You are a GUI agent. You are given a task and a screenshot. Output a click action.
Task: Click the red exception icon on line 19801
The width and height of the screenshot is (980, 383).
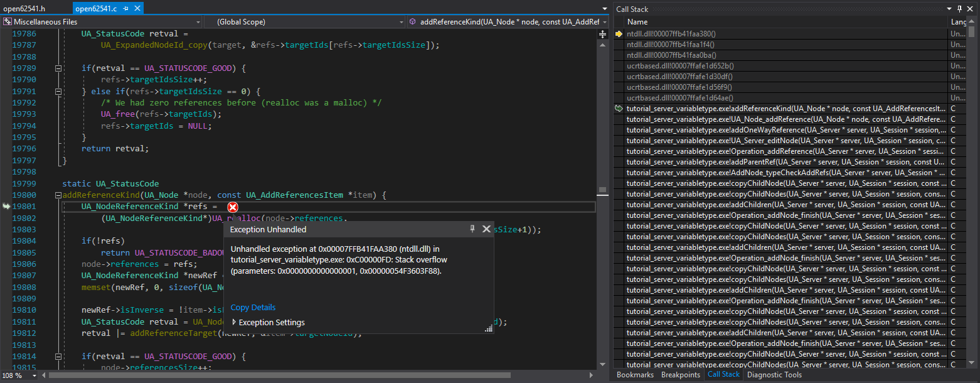[x=233, y=207]
